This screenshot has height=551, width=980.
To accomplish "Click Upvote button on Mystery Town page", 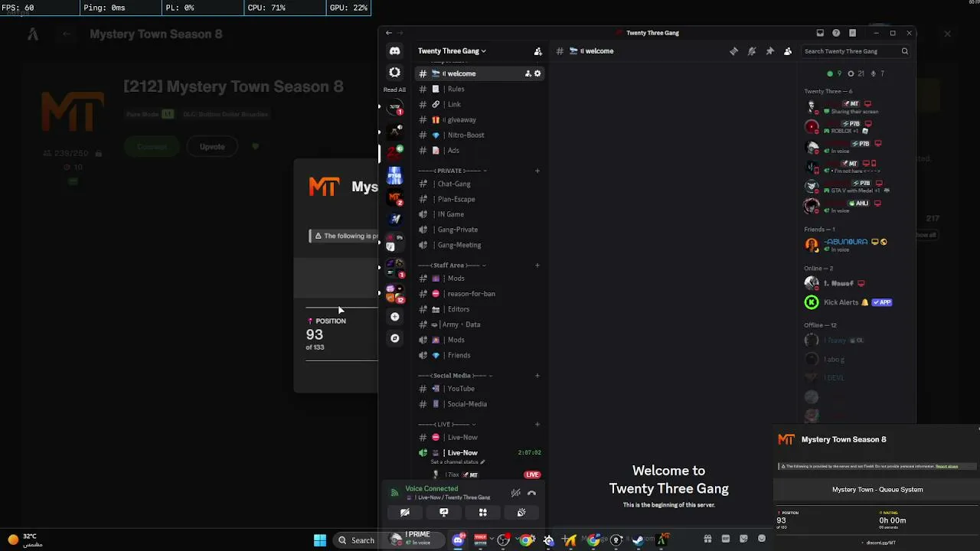I will pyautogui.click(x=212, y=147).
